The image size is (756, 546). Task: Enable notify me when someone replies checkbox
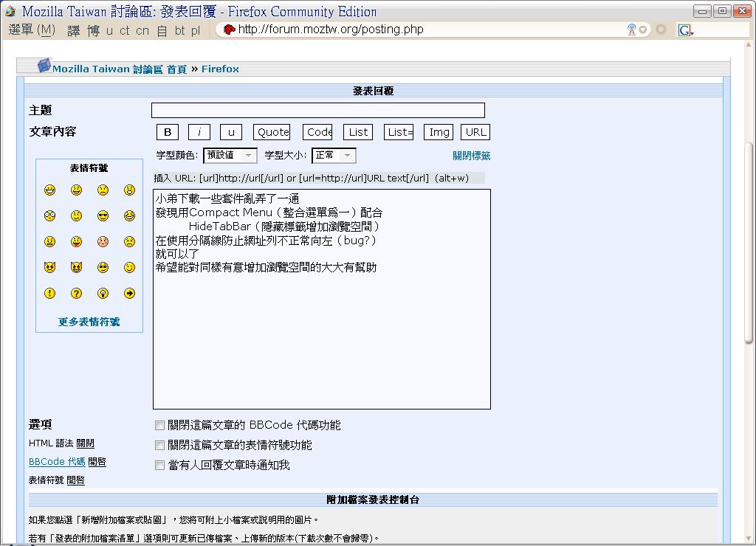pos(159,465)
